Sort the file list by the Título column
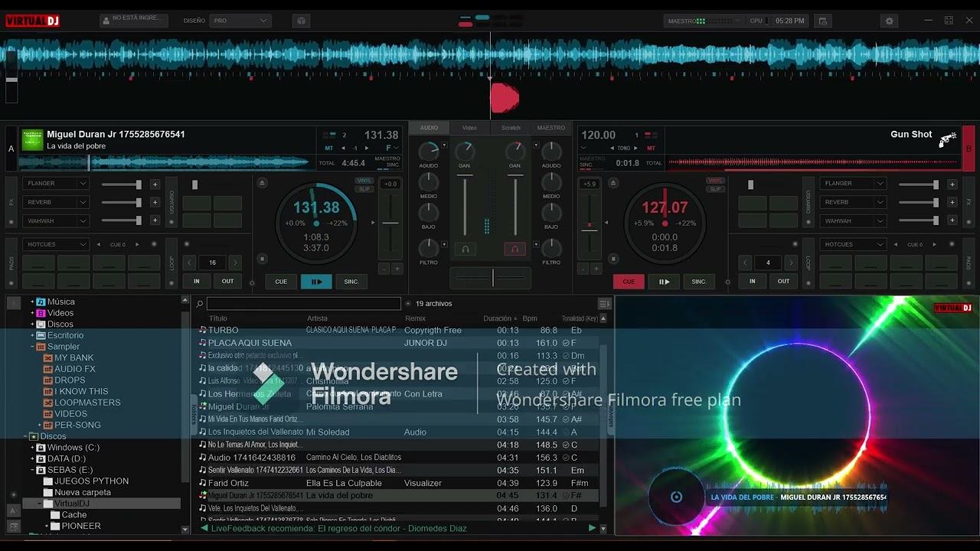The height and width of the screenshot is (551, 980). [x=218, y=318]
